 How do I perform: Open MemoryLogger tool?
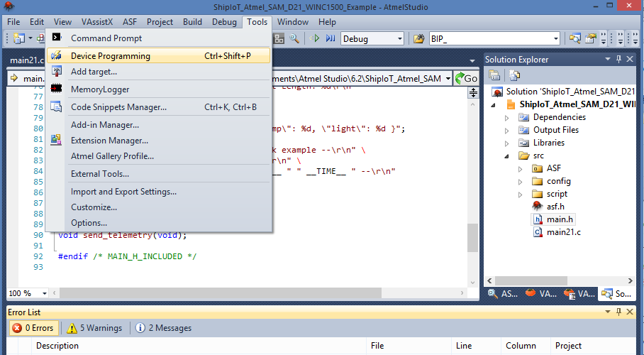[159, 89]
